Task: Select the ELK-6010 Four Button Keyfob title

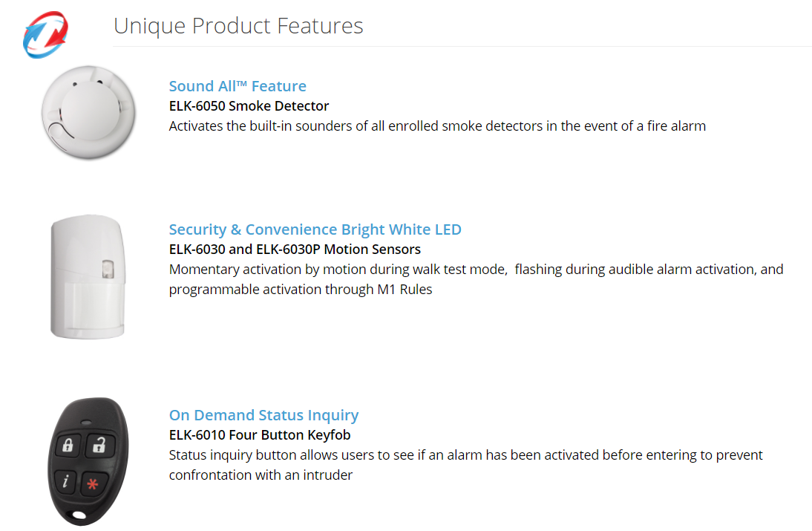Action: pyautogui.click(x=260, y=435)
